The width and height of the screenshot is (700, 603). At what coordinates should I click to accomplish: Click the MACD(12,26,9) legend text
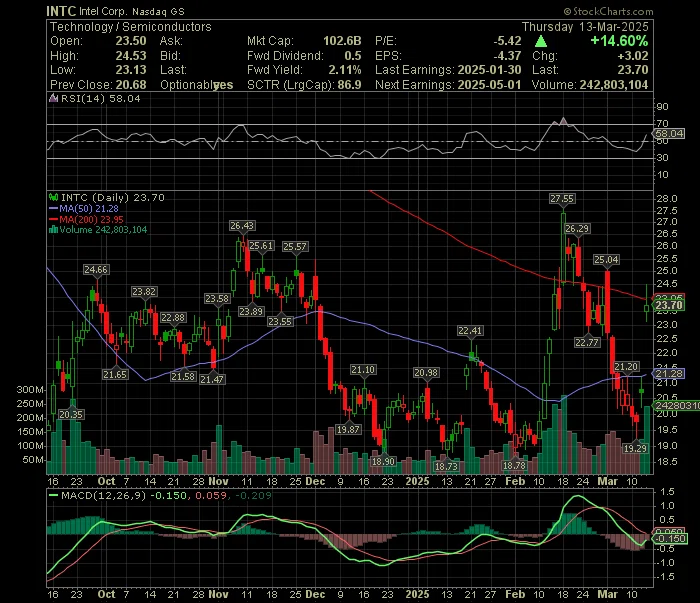click(x=104, y=495)
